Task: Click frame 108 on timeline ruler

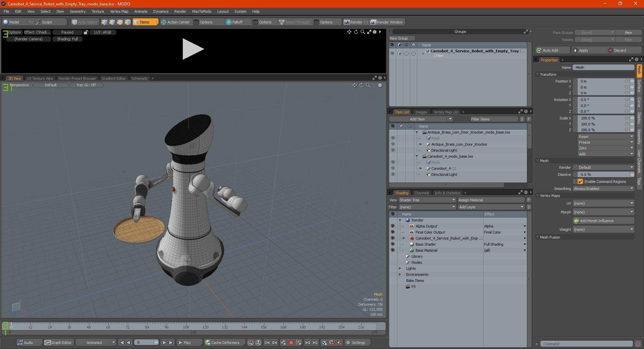Action: (x=186, y=327)
